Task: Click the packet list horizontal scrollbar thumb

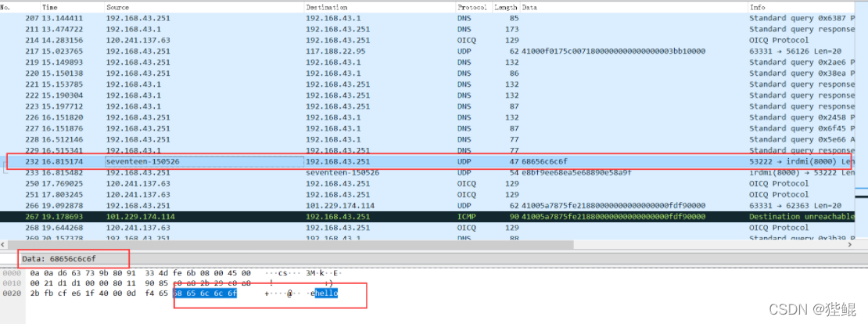Action: click(x=291, y=244)
